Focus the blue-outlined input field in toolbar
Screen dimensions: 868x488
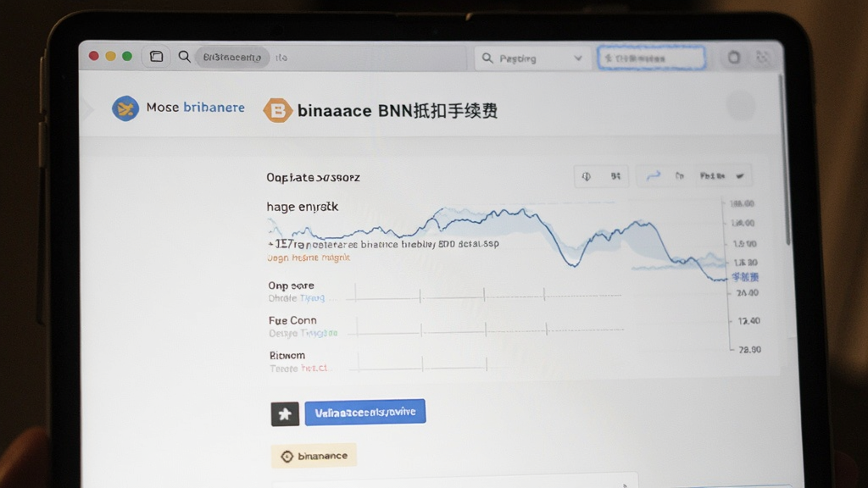[x=652, y=58]
